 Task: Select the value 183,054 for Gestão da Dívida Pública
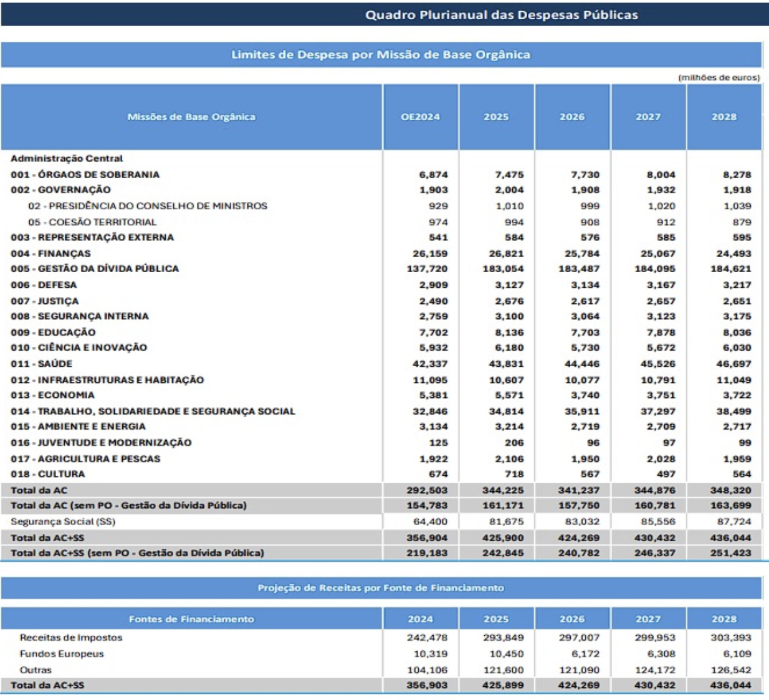pos(503,269)
